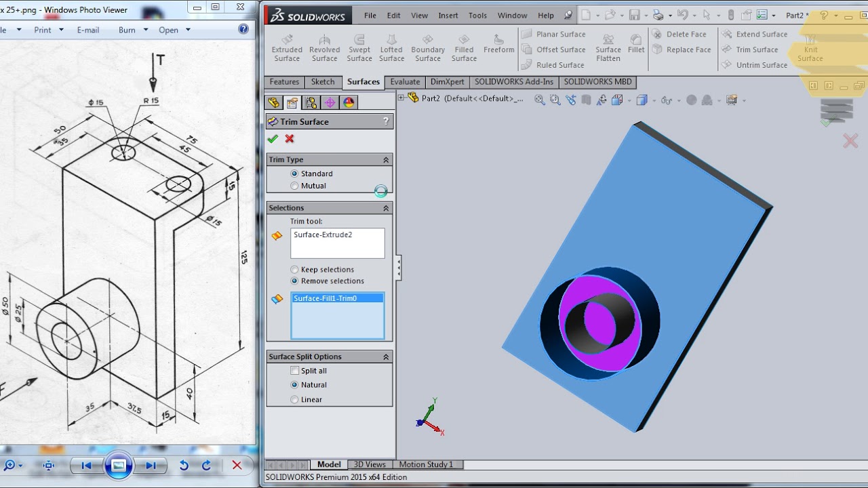This screenshot has height=488, width=868.
Task: Switch to the Features tab
Action: [x=284, y=82]
